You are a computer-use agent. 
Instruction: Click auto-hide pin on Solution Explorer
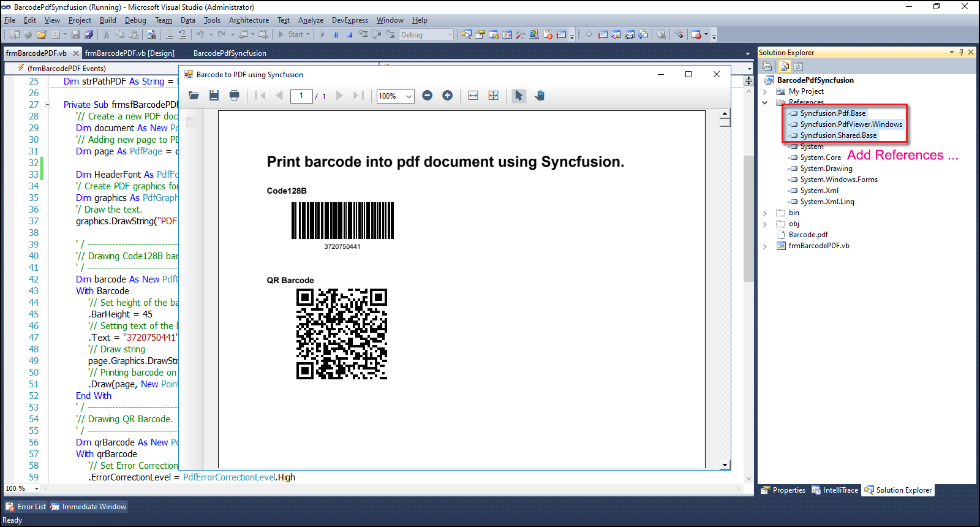(961, 53)
